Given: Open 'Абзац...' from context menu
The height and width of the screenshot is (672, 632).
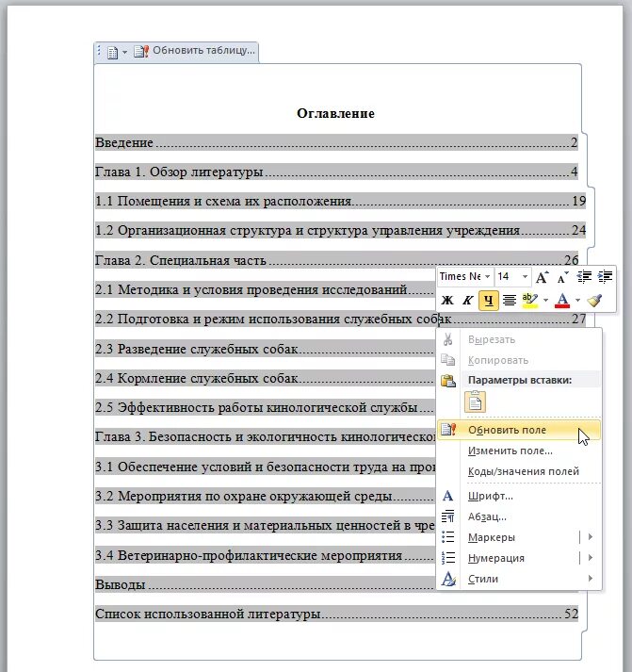Looking at the screenshot, I should click(x=519, y=516).
